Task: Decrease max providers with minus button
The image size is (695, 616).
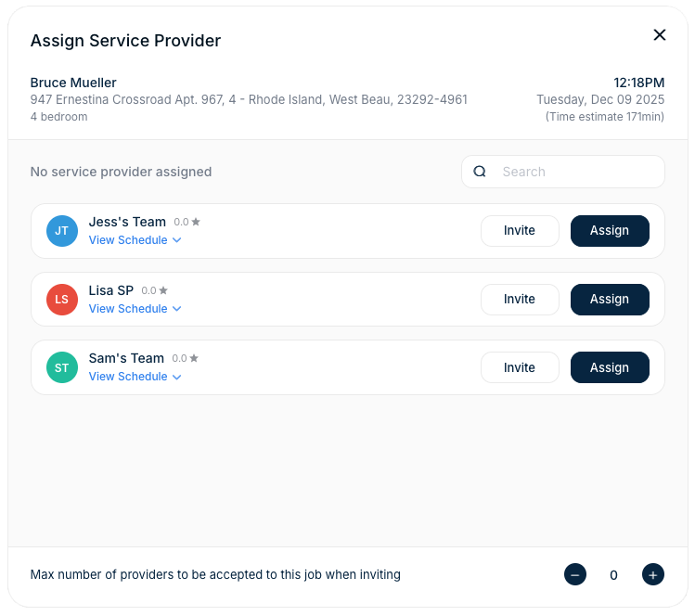Action: tap(575, 575)
